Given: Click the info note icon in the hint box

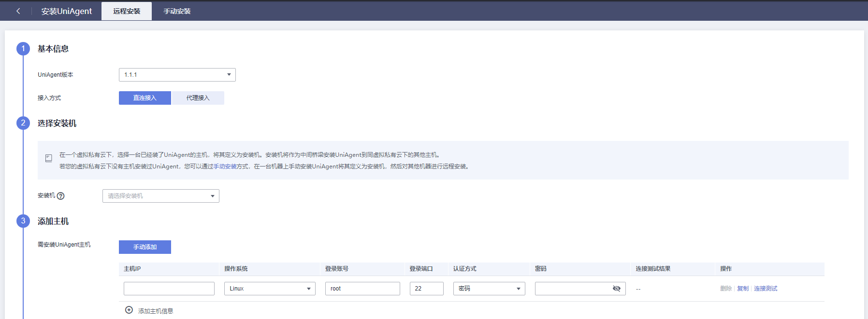Looking at the screenshot, I should (49, 158).
